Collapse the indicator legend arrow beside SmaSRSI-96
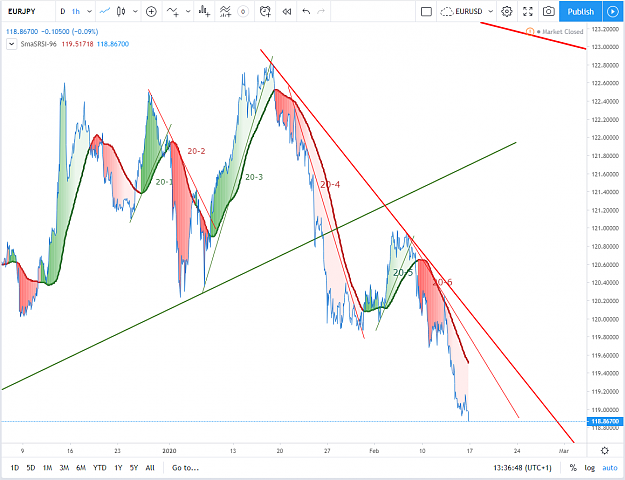 click(x=12, y=44)
